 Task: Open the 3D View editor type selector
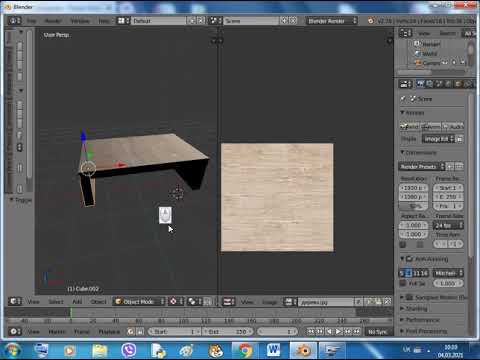click(15, 301)
